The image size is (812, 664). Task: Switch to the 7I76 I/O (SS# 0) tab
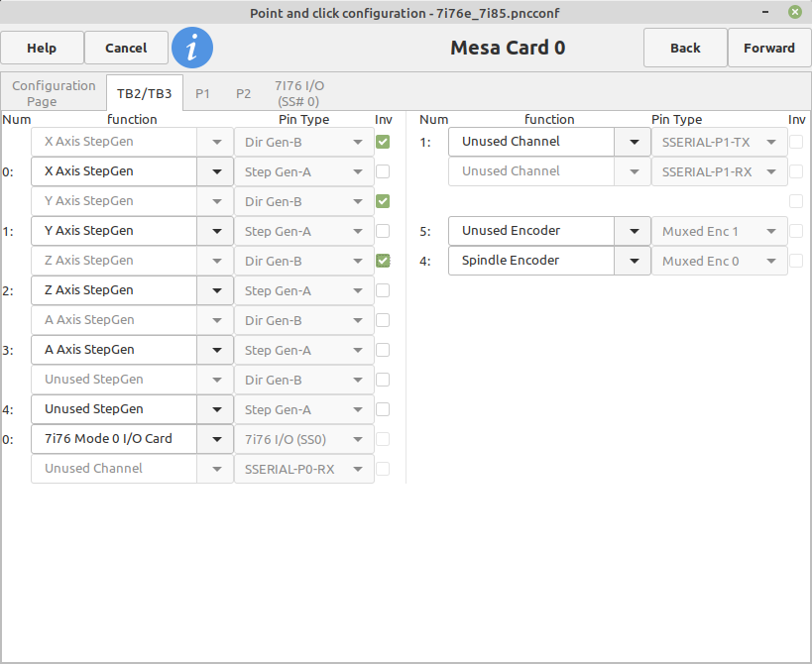pos(299,93)
